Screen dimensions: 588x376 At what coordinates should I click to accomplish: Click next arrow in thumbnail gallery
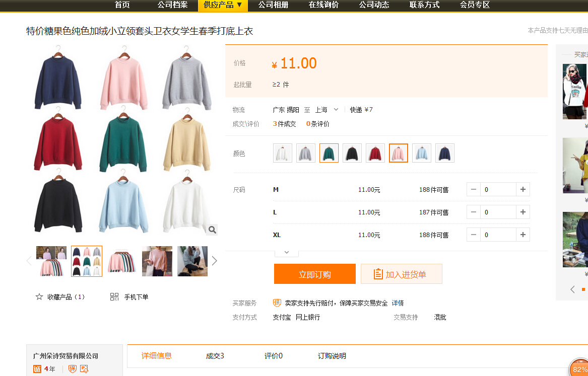[x=215, y=261]
